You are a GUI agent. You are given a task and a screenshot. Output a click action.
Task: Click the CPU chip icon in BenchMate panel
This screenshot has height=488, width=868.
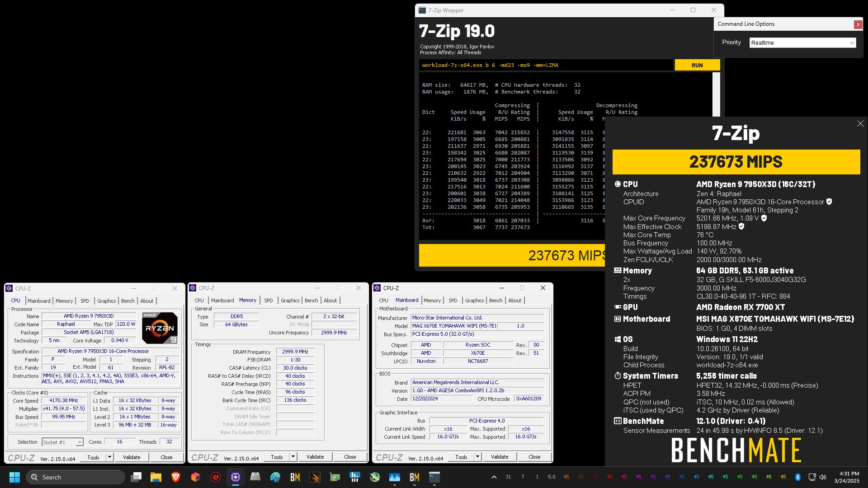pos(618,184)
